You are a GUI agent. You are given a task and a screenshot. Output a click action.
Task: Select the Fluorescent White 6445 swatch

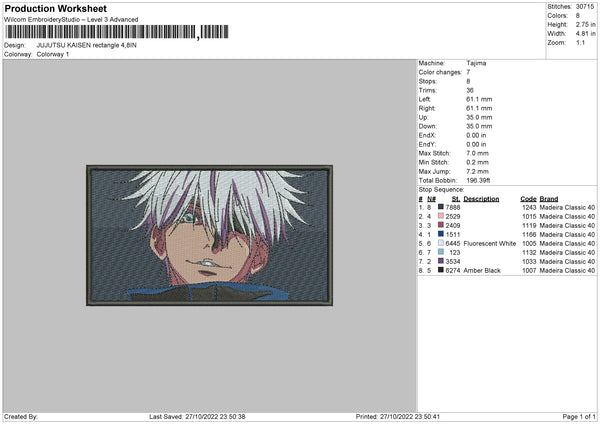click(441, 243)
